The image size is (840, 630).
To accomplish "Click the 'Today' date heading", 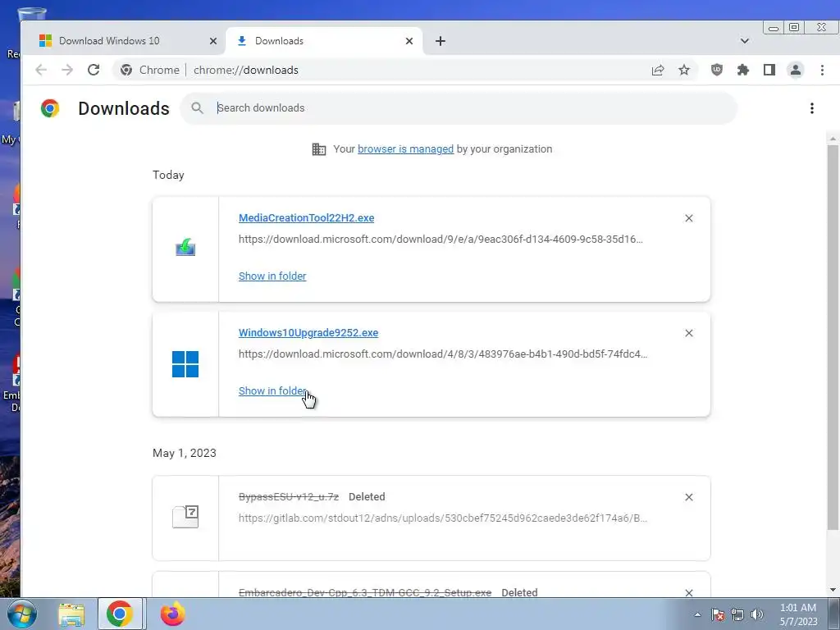I will (168, 176).
